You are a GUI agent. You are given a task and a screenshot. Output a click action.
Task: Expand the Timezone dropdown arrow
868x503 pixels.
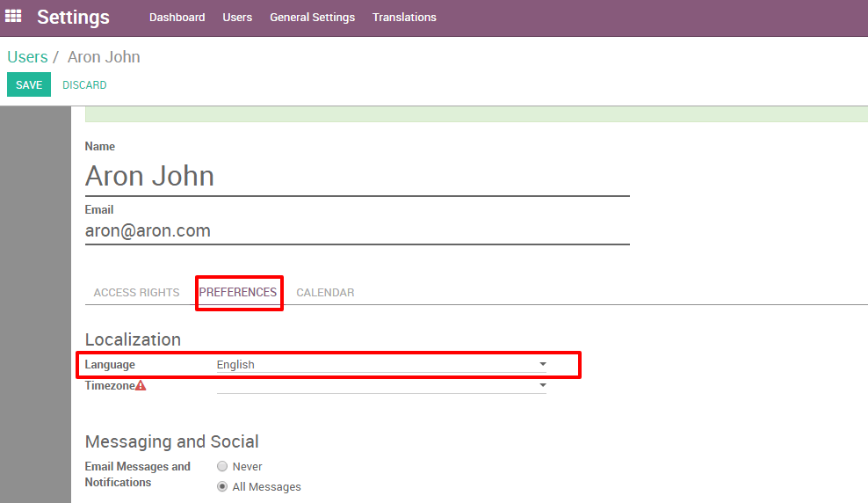(542, 385)
